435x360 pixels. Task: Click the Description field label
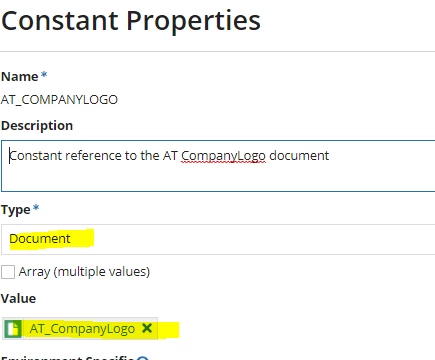(37, 126)
